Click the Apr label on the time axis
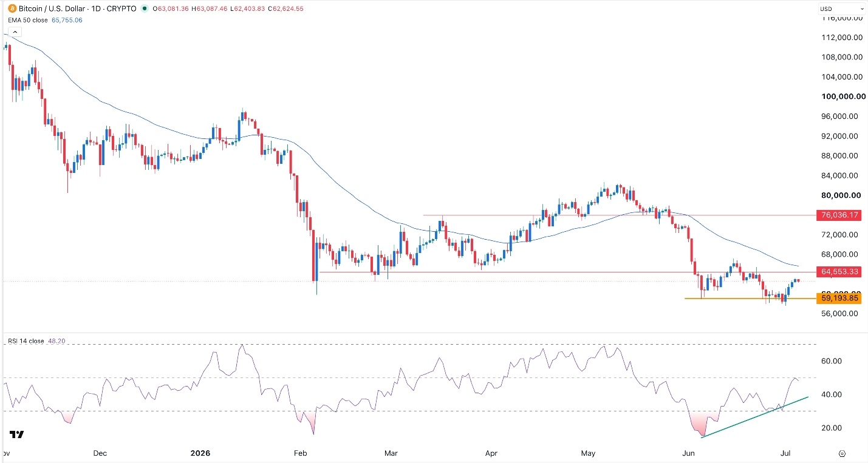This screenshot has height=463, width=868. click(491, 453)
